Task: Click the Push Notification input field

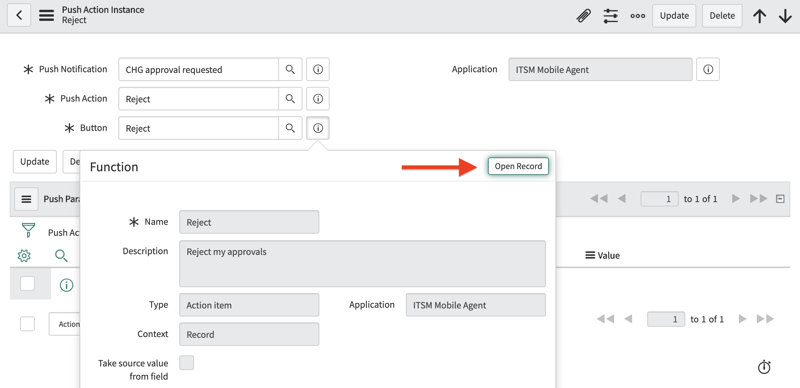Action: (198, 69)
